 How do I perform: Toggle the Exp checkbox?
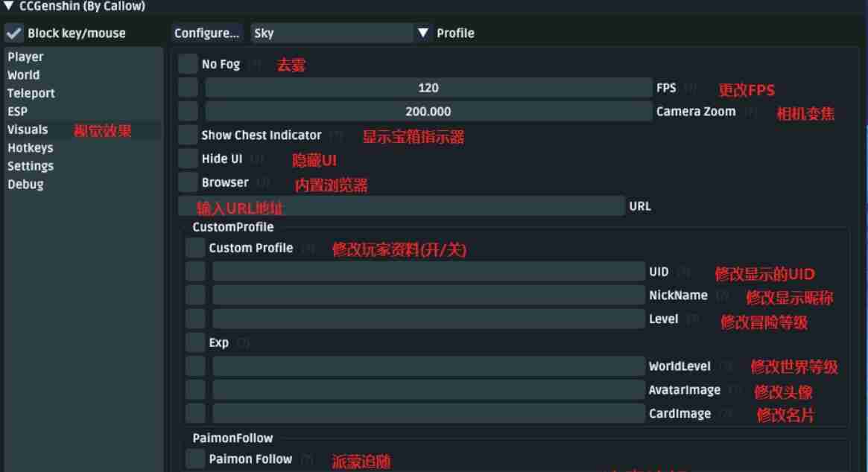(x=195, y=342)
